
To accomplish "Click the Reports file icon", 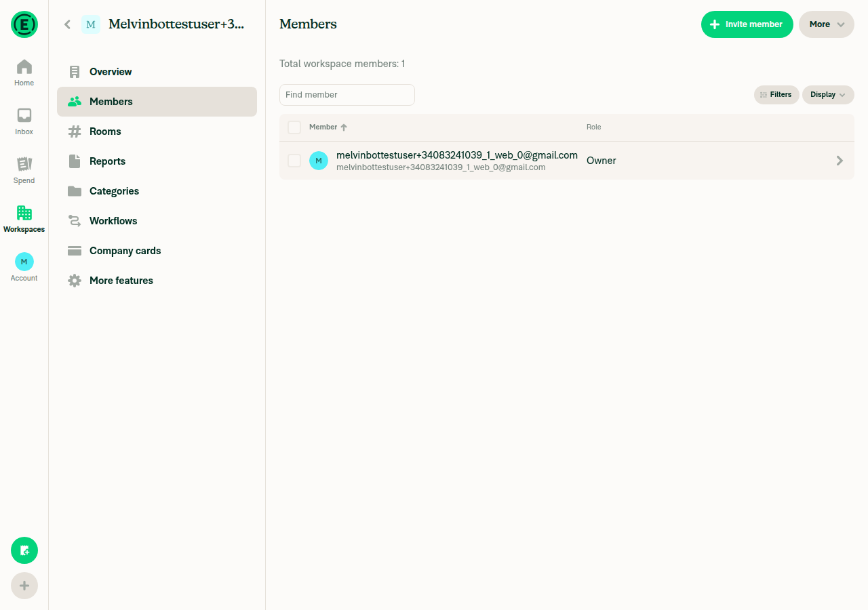I will pos(75,161).
